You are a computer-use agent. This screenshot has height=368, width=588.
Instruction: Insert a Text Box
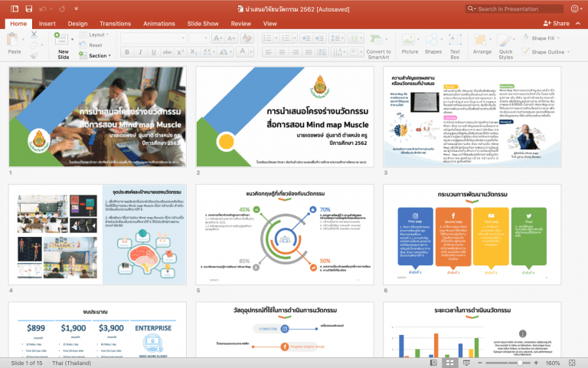tap(455, 39)
